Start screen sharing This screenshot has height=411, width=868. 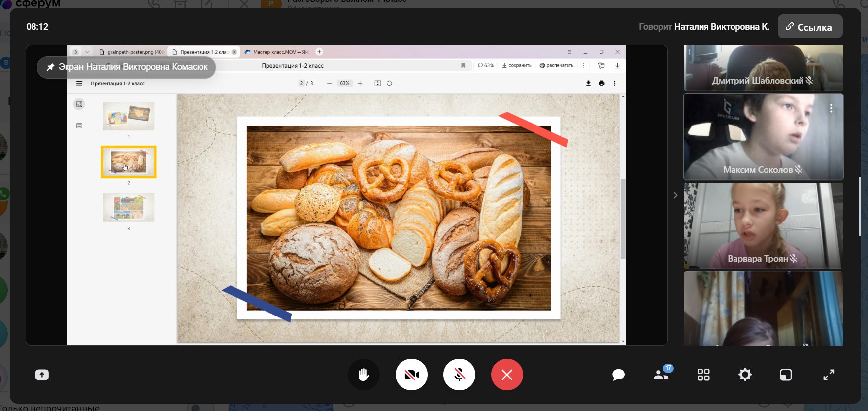click(42, 375)
